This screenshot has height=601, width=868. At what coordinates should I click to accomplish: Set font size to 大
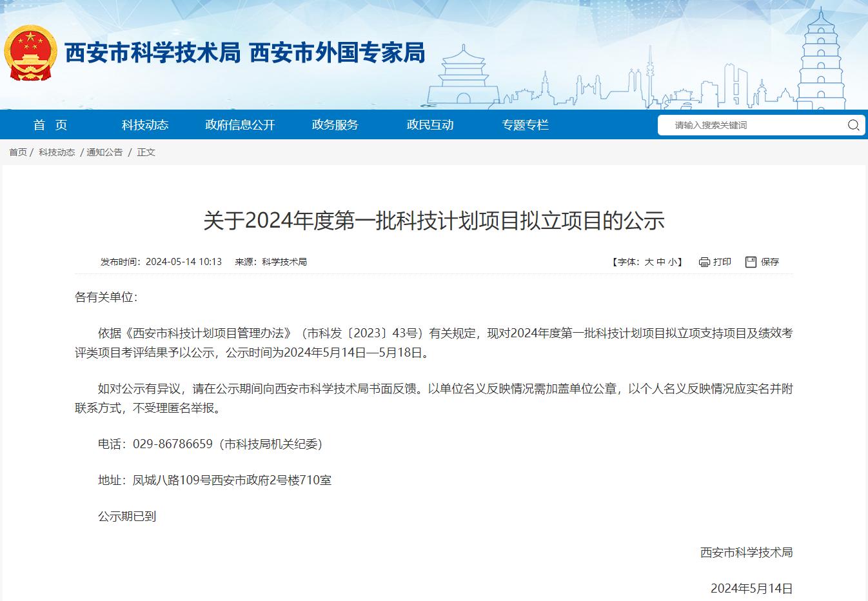pos(649,262)
